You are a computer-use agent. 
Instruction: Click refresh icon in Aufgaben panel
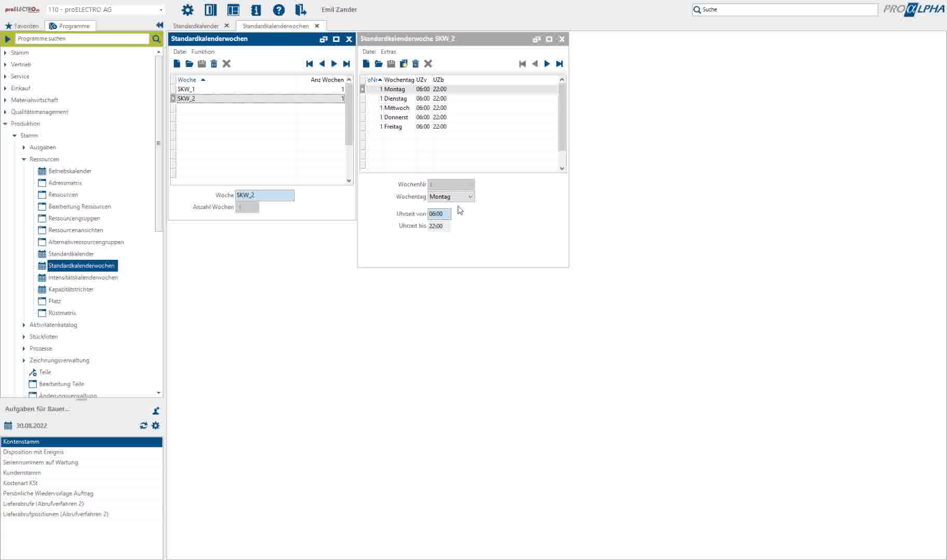click(x=144, y=426)
